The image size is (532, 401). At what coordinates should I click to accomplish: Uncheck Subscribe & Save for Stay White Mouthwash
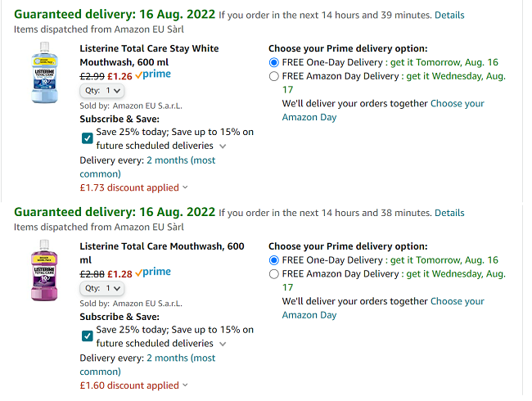pyautogui.click(x=87, y=138)
